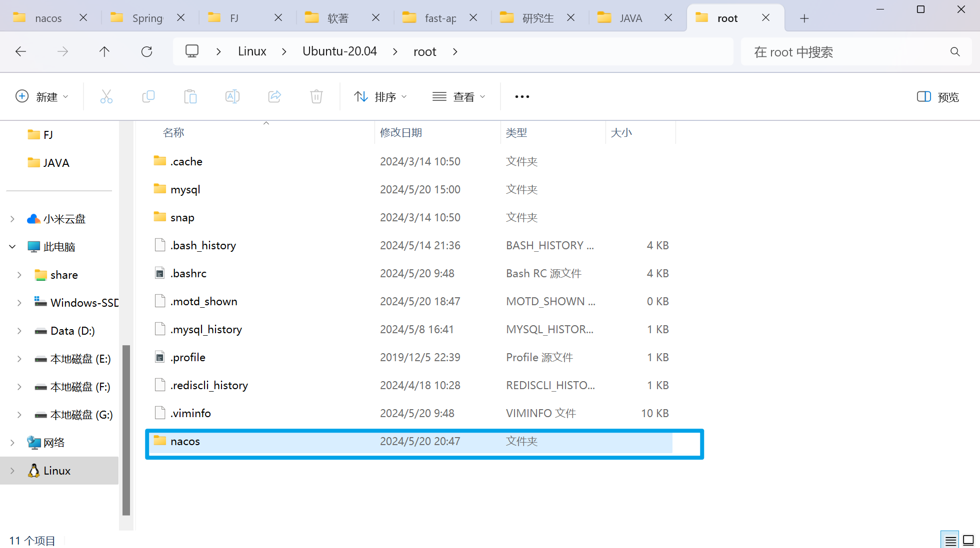Switch to large thumbnails view icon
The width and height of the screenshot is (980, 548).
click(968, 540)
